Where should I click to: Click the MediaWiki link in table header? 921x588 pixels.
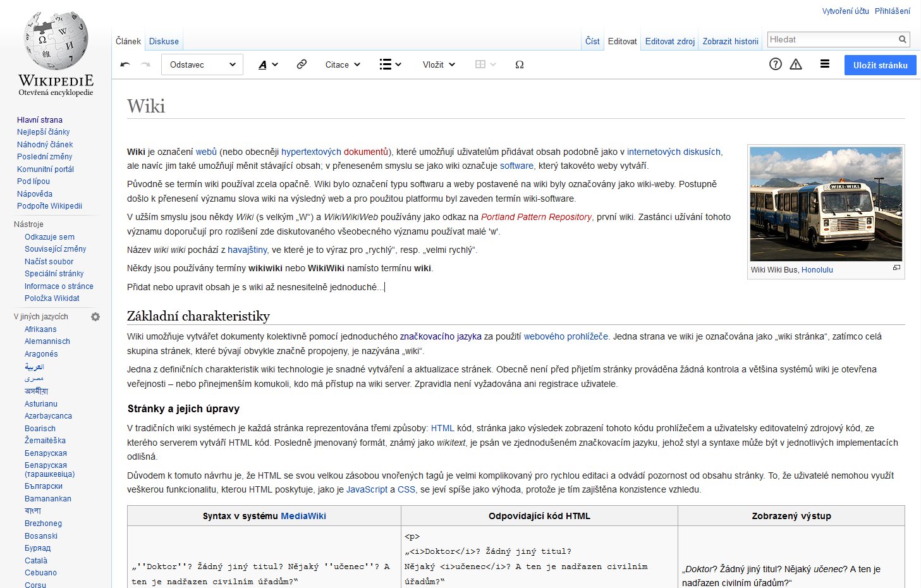pyautogui.click(x=303, y=516)
